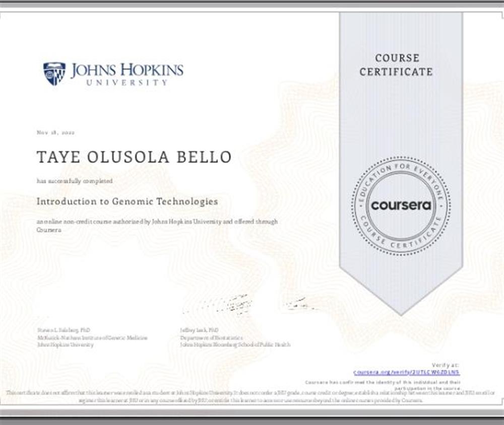Click the "Verify at:" label
This screenshot has width=504, height=425.
pyautogui.click(x=445, y=365)
